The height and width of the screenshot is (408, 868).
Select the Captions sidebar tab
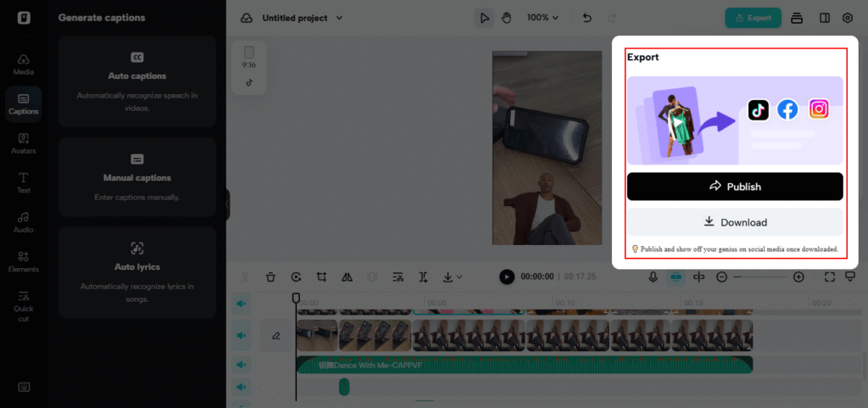coord(23,104)
